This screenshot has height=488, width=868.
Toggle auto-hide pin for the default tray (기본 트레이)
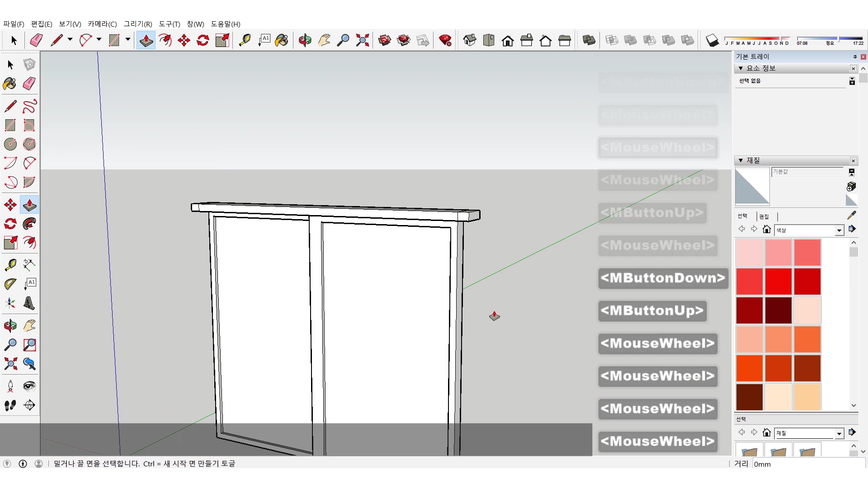point(855,56)
